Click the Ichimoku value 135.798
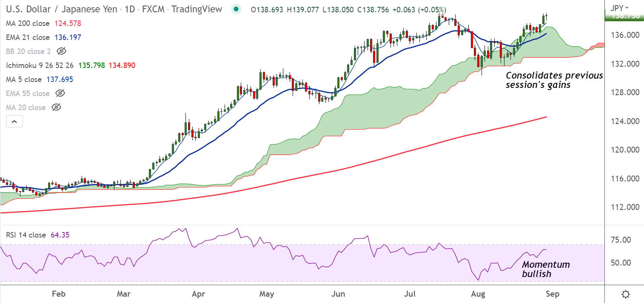This screenshot has height=303, width=644. pos(91,65)
